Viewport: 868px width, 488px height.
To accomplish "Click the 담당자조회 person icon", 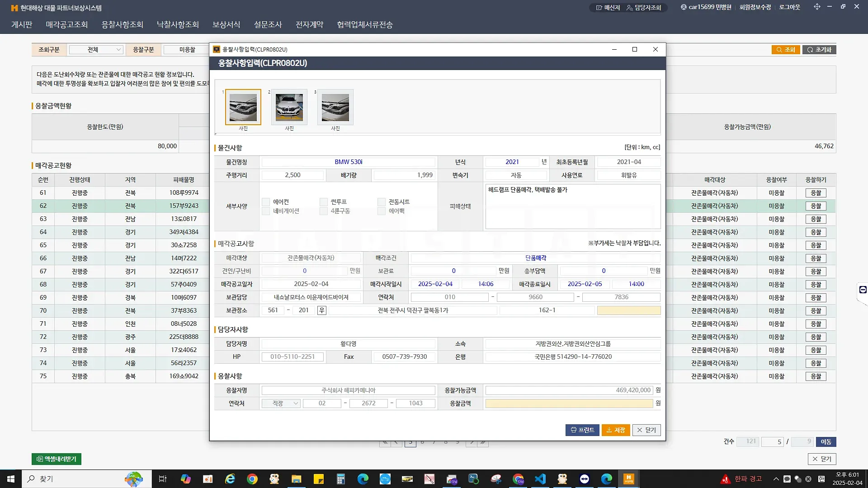I will tap(629, 8).
